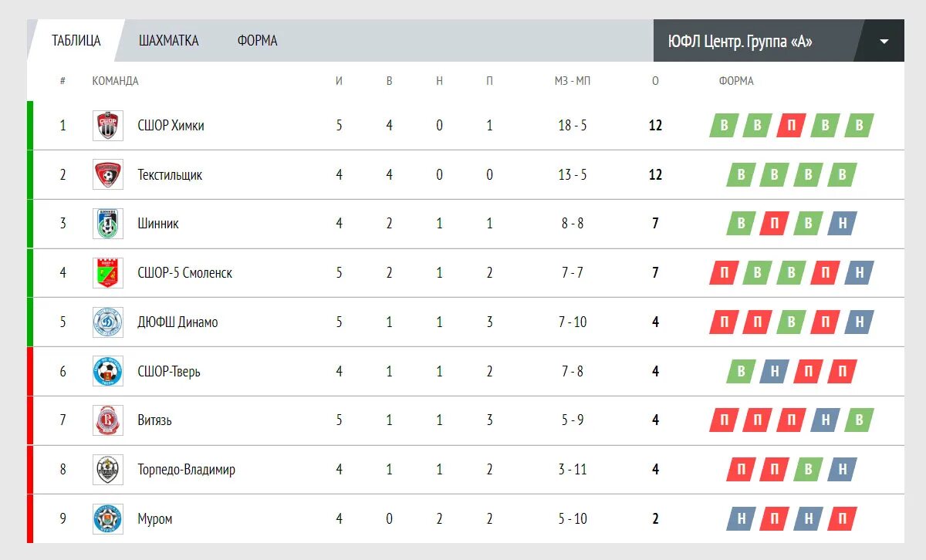Click the СШОР Химки team logo
Screen dimensions: 926x560
108,126
